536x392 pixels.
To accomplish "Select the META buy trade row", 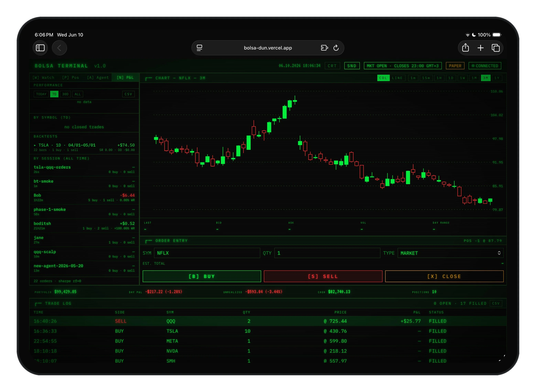I will pos(268,341).
